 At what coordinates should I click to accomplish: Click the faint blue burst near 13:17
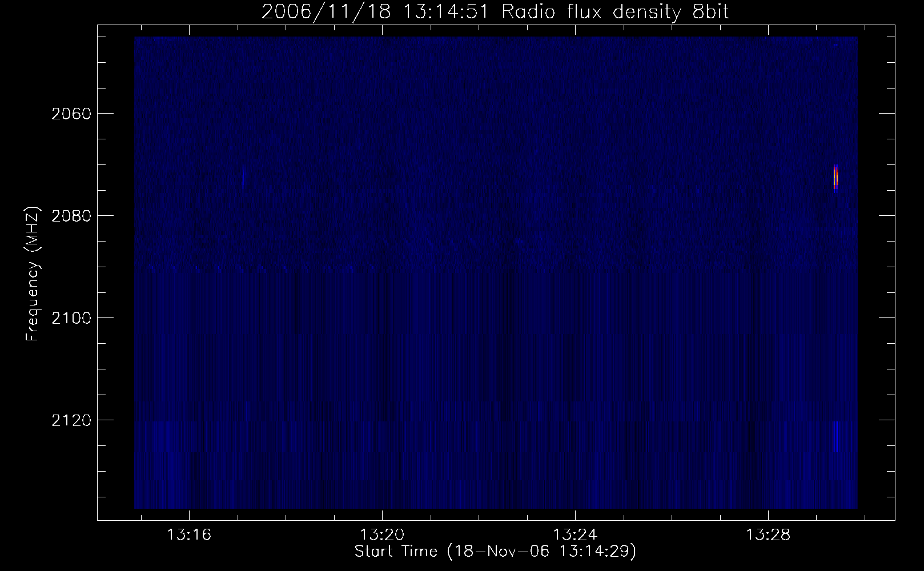[x=243, y=178]
